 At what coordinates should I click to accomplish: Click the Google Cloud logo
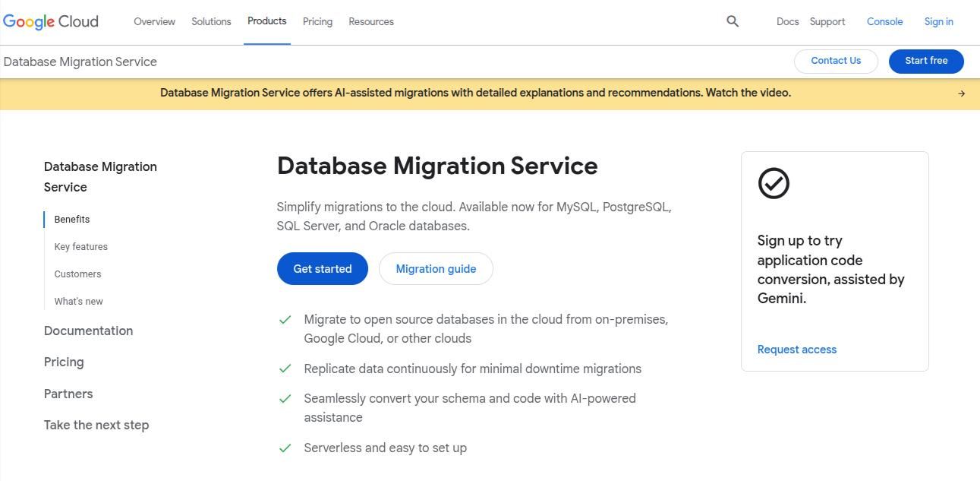pos(51,21)
